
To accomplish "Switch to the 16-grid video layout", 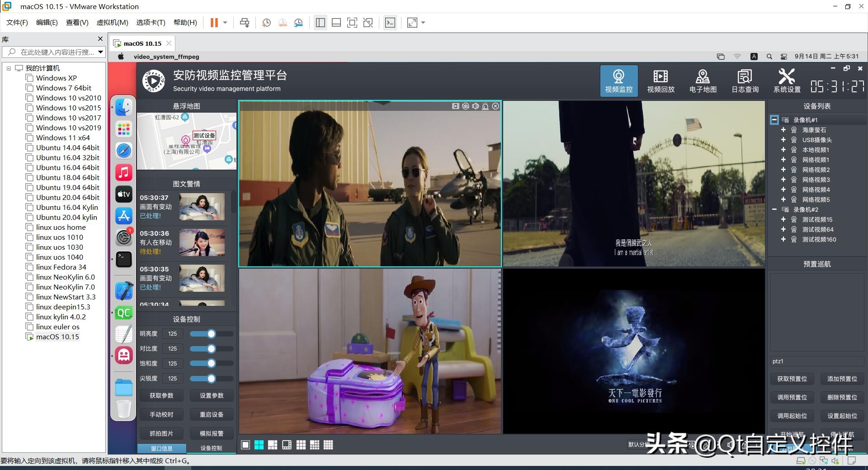I will pos(329,445).
